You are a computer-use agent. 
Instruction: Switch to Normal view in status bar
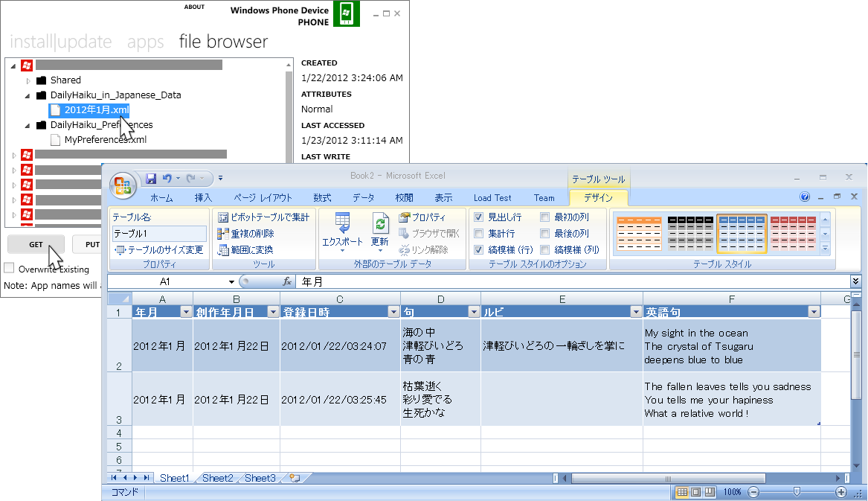pyautogui.click(x=683, y=491)
